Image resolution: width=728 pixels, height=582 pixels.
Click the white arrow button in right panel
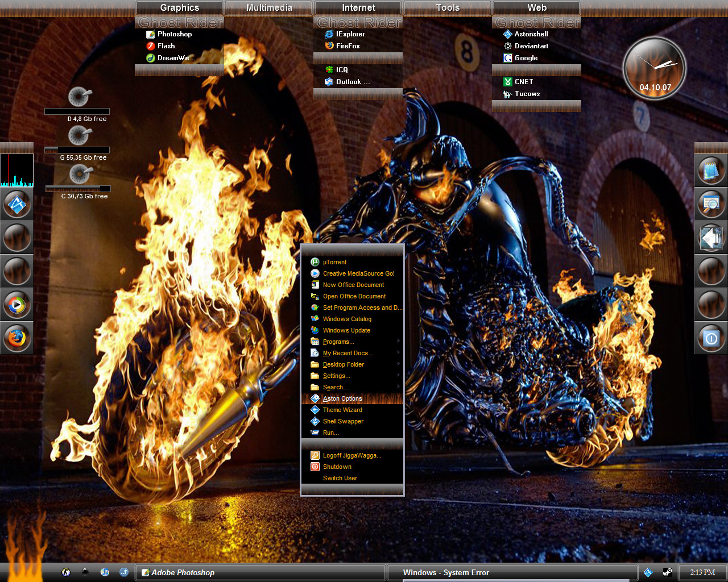[x=712, y=237]
